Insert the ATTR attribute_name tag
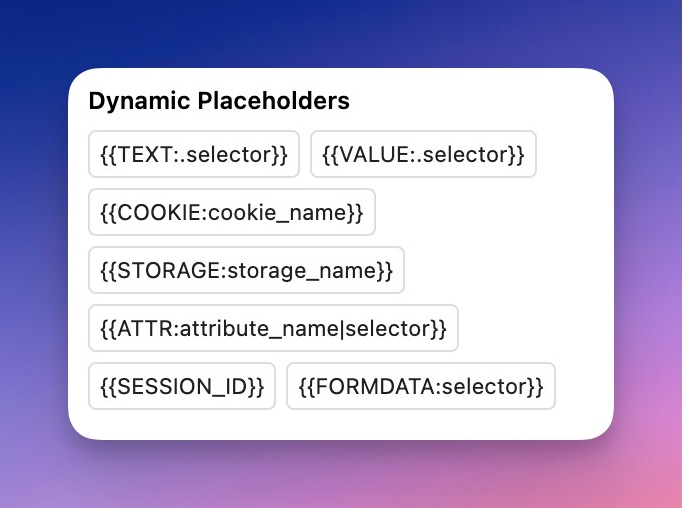Screen dimensions: 682x508 point(273,328)
